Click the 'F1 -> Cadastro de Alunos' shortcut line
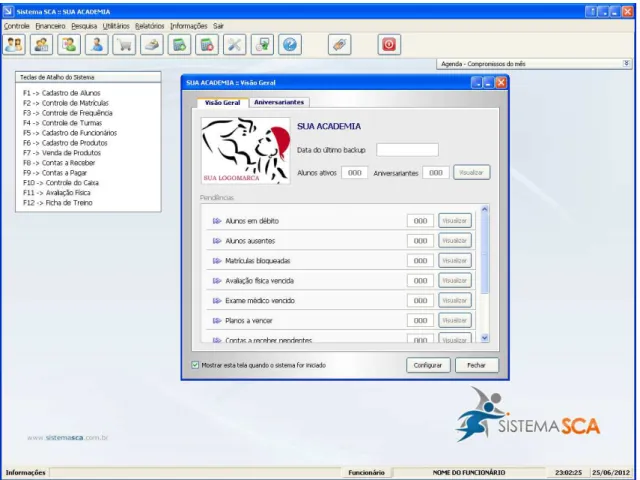640x480 pixels. (62, 93)
